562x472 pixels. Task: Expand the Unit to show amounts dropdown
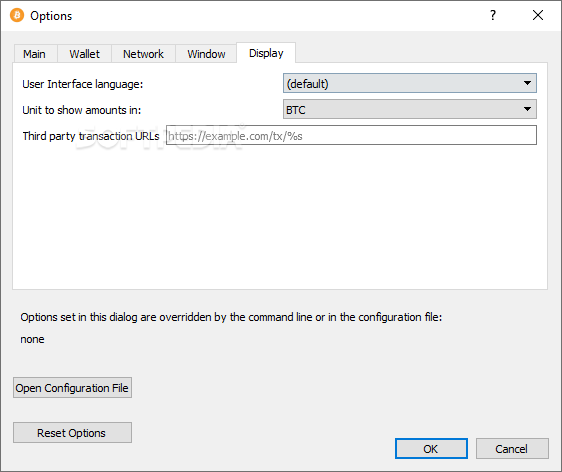point(410,109)
